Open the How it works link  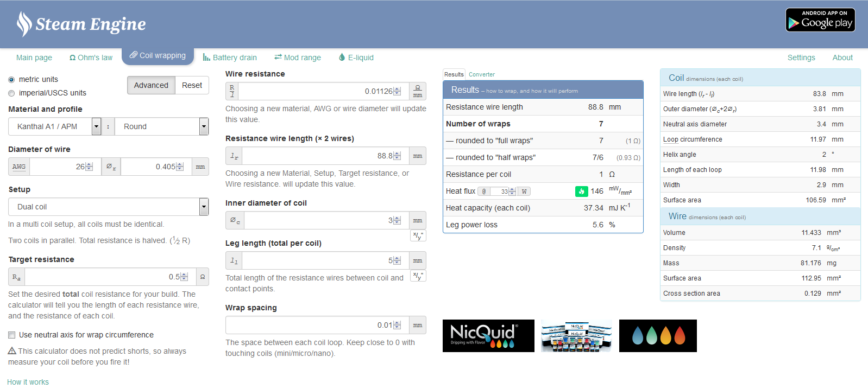click(x=28, y=382)
